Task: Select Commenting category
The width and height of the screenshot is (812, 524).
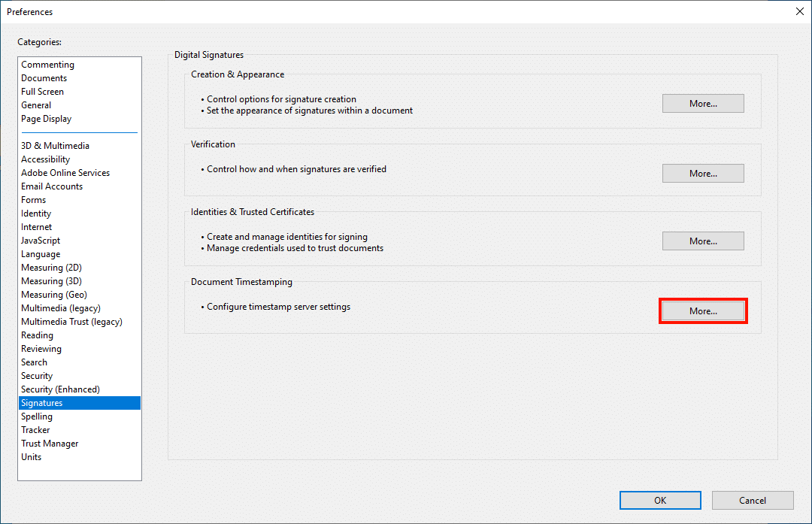Action: click(47, 65)
